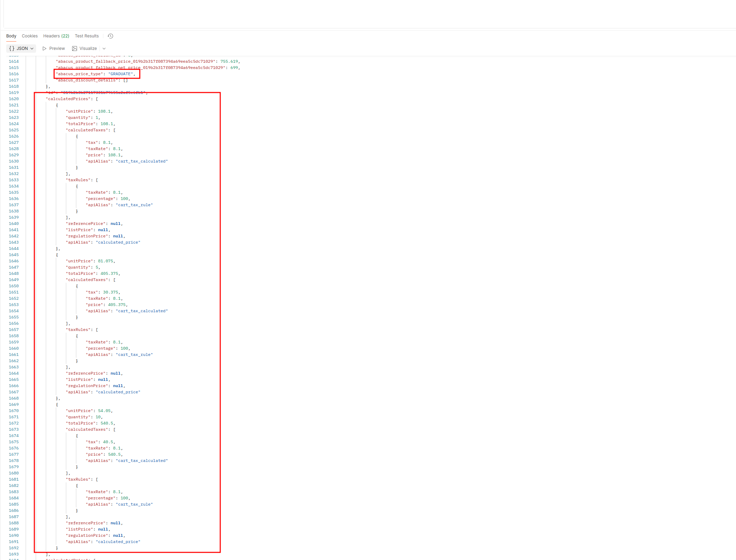The height and width of the screenshot is (560, 736).
Task: Click the Preview play icon
Action: point(44,49)
